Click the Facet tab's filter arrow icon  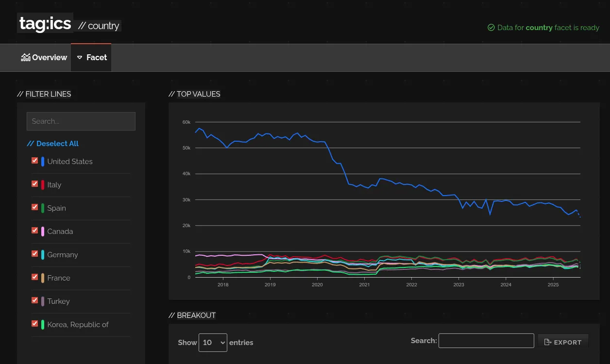[80, 57]
